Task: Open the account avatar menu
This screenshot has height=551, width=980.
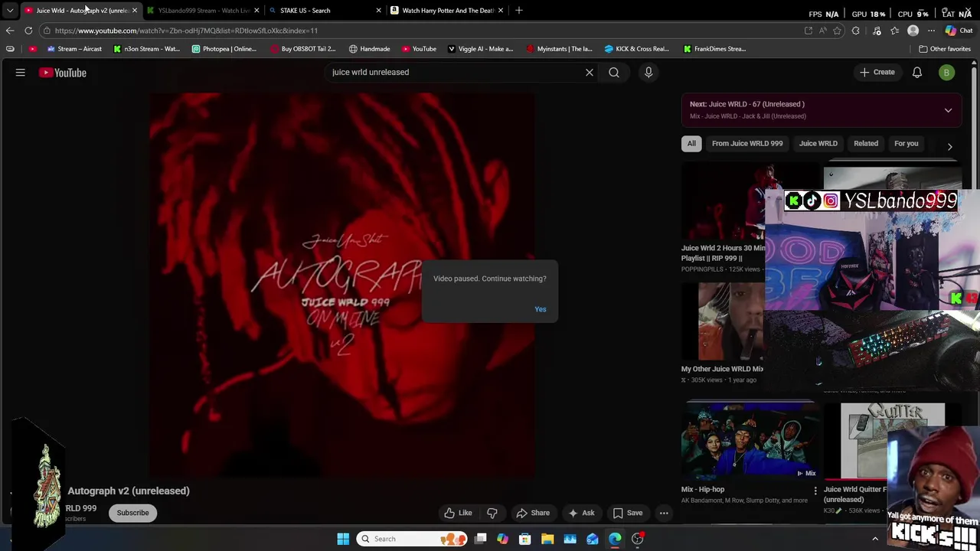Action: [x=946, y=73]
